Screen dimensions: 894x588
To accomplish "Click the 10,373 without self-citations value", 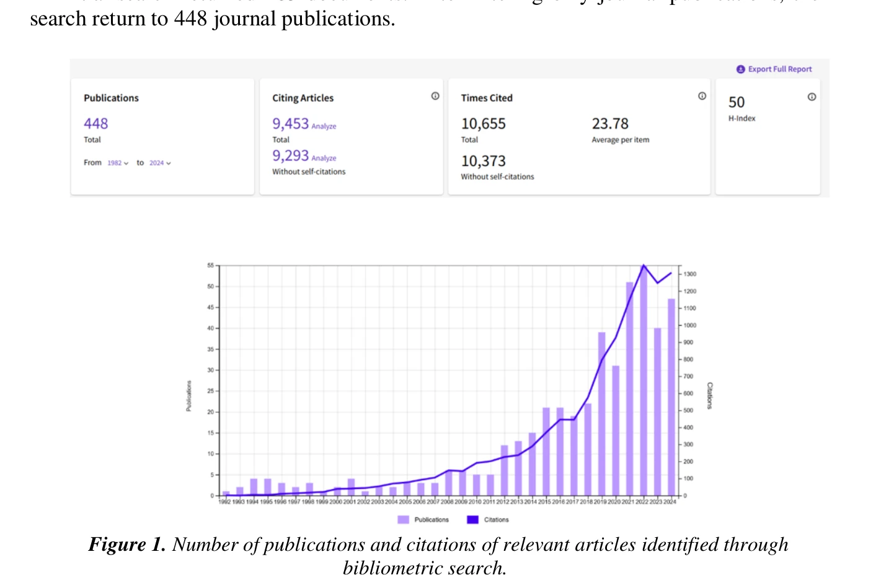I will pos(484,161).
